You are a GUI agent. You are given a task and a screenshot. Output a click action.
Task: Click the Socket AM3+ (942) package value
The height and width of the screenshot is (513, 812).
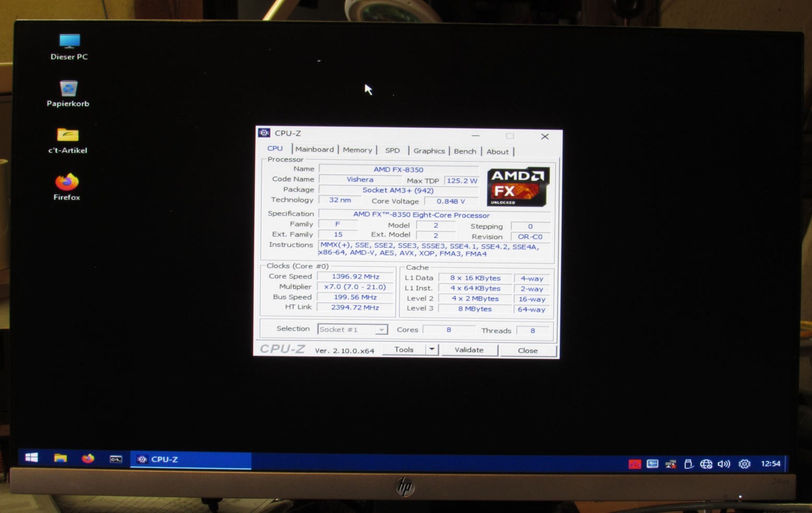point(398,190)
